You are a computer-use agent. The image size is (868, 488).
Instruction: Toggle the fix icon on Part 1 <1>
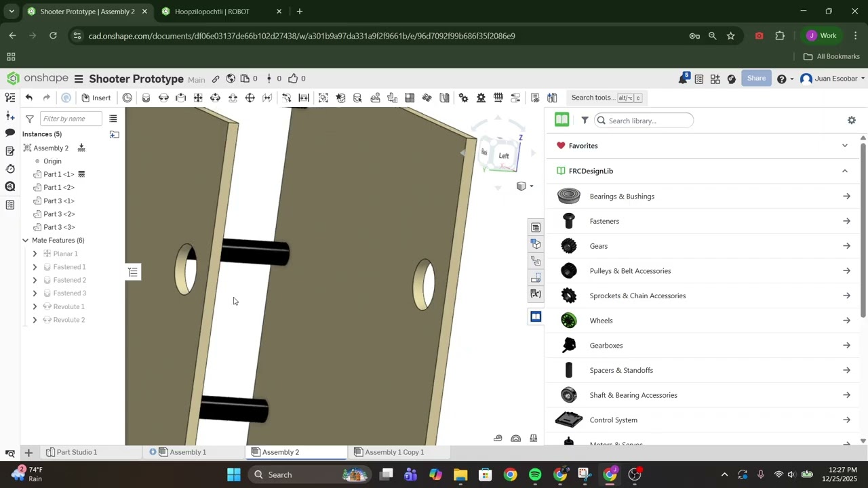81,174
